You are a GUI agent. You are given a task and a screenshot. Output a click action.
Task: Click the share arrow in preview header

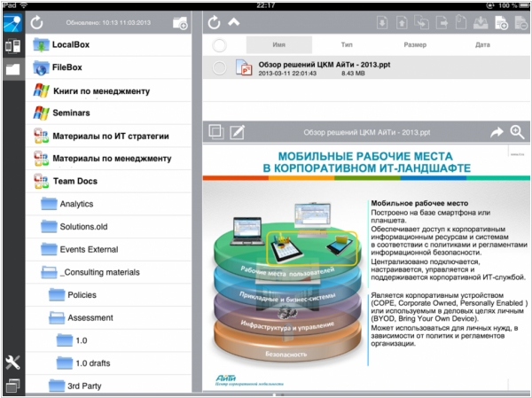point(497,132)
